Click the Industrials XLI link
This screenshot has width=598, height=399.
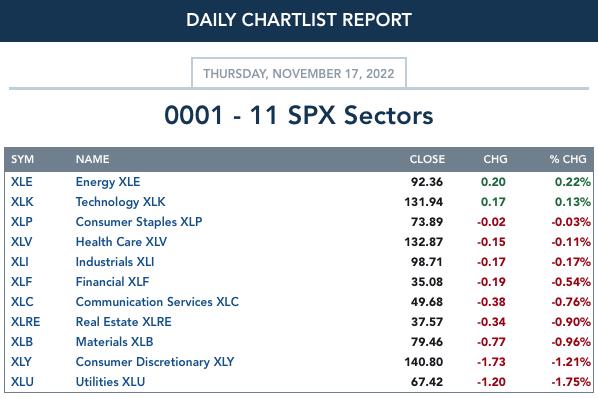115,262
